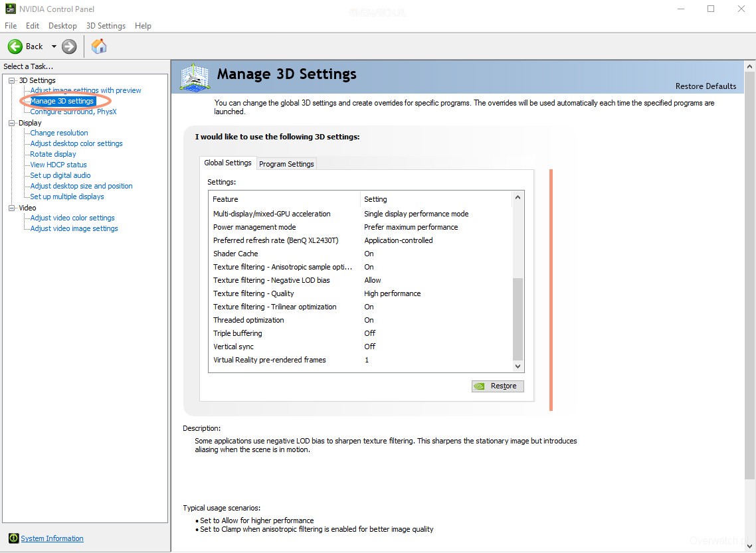Open the 3D Settings menu
Image resolution: width=756 pixels, height=553 pixels.
(106, 26)
